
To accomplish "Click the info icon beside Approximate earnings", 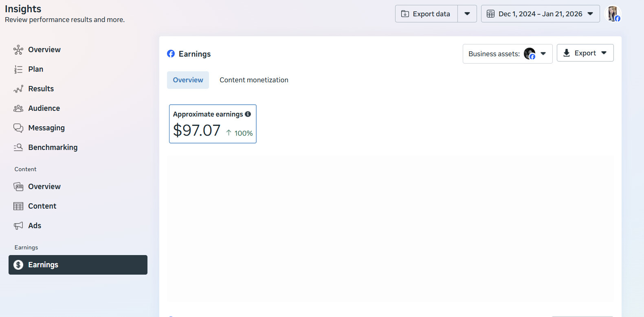I will click(248, 114).
